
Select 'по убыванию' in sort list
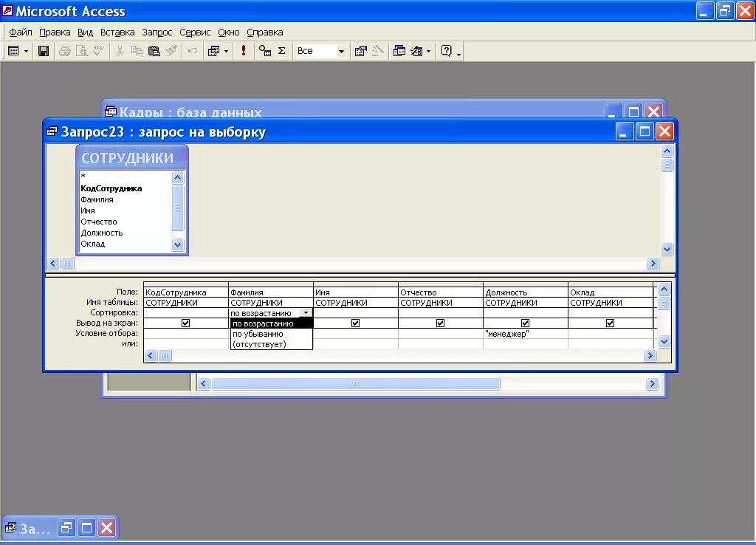[x=272, y=334]
